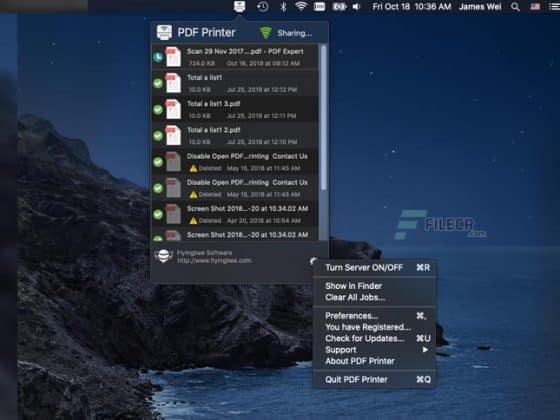Choose Turn Server ON/OFF
Image resolution: width=560 pixels, height=420 pixels.
374,268
